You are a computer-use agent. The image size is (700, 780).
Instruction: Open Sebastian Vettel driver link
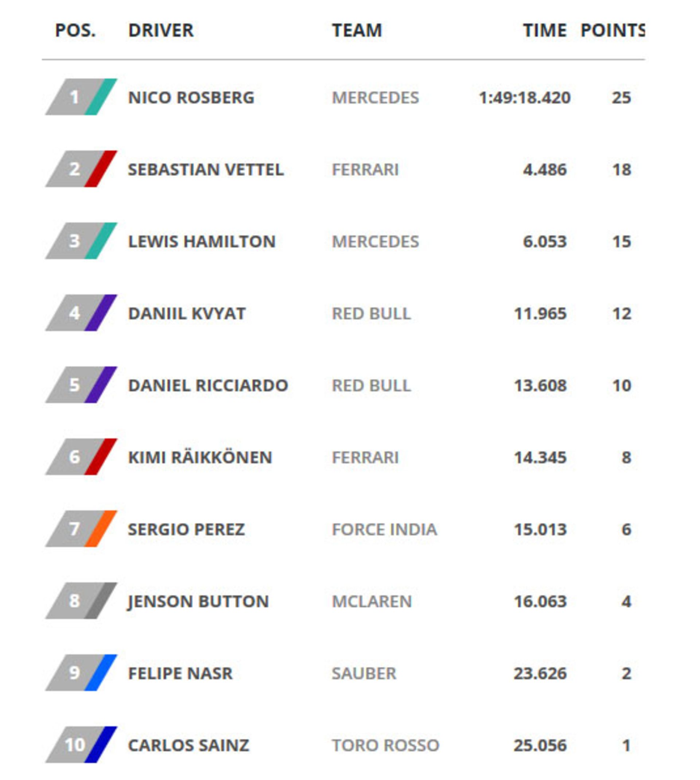(x=206, y=170)
